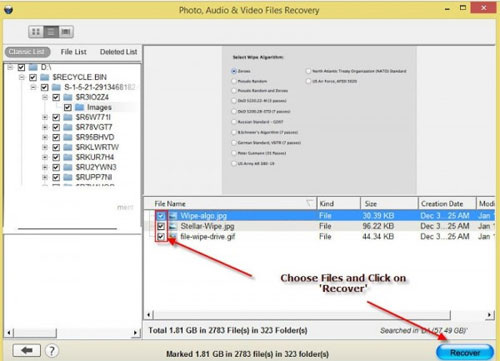Viewport: 500px width, 361px height.
Task: Uncheck the Stellar-Wipe.jpg checkbox
Action: (161, 226)
